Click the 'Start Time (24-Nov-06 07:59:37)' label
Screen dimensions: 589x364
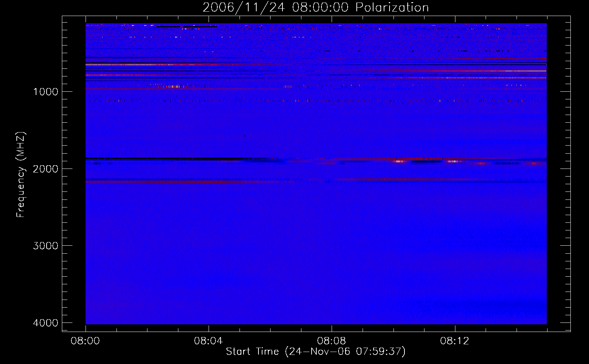[316, 352]
